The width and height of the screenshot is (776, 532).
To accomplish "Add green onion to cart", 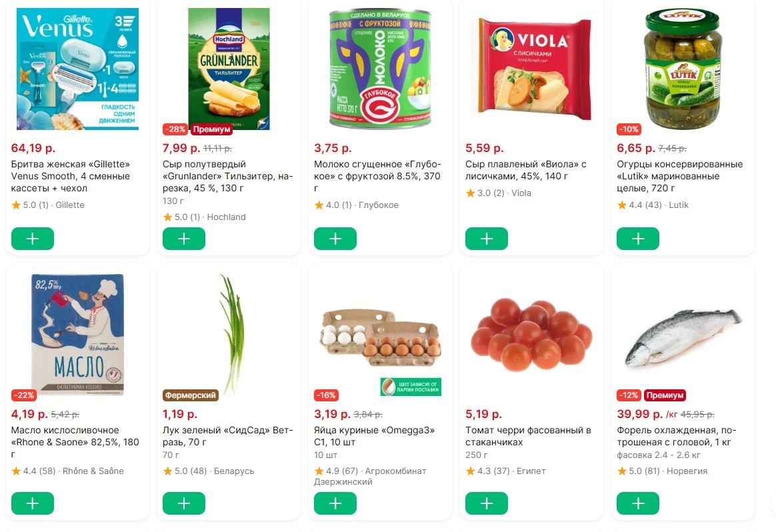I will (184, 503).
